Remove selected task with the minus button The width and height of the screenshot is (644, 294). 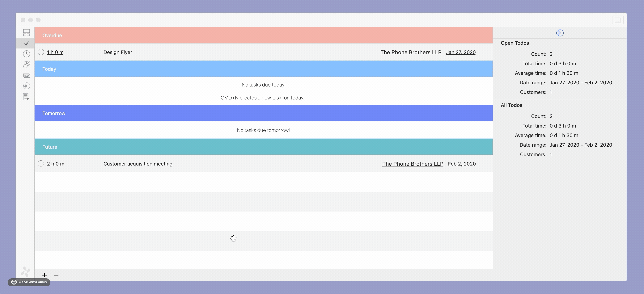pyautogui.click(x=56, y=275)
